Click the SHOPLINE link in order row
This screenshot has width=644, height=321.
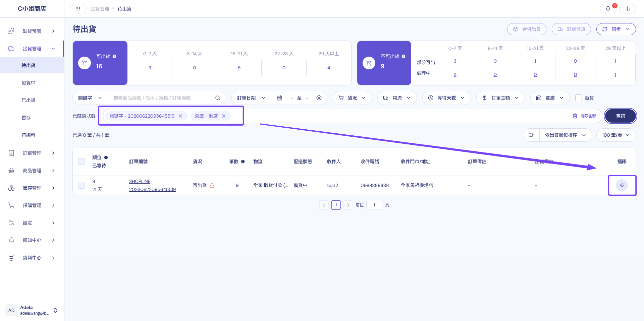(140, 181)
